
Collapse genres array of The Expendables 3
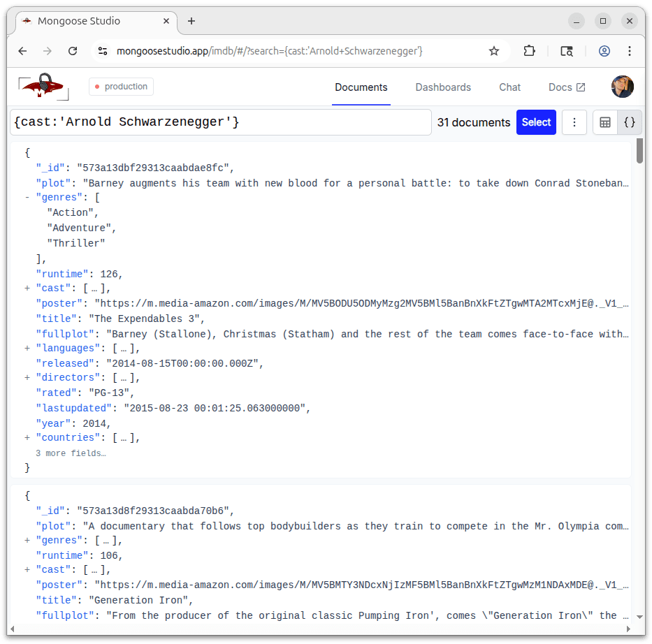click(27, 198)
